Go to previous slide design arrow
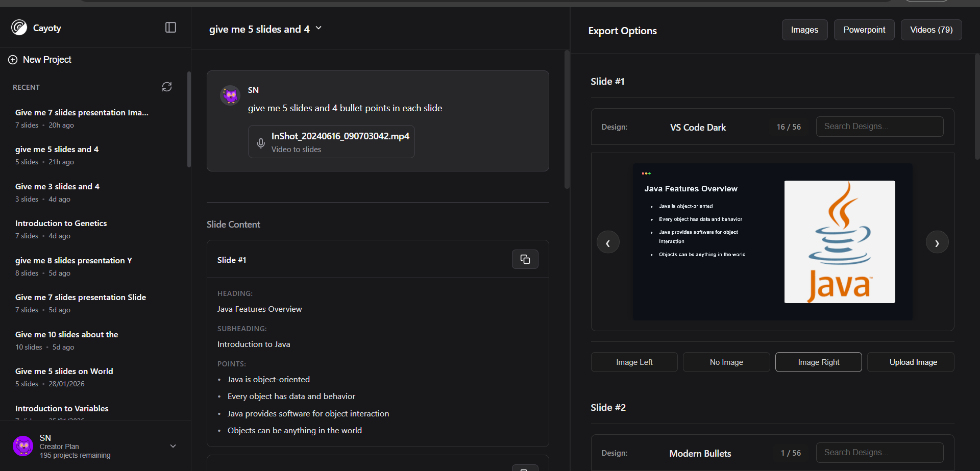This screenshot has height=471, width=980. pyautogui.click(x=608, y=242)
